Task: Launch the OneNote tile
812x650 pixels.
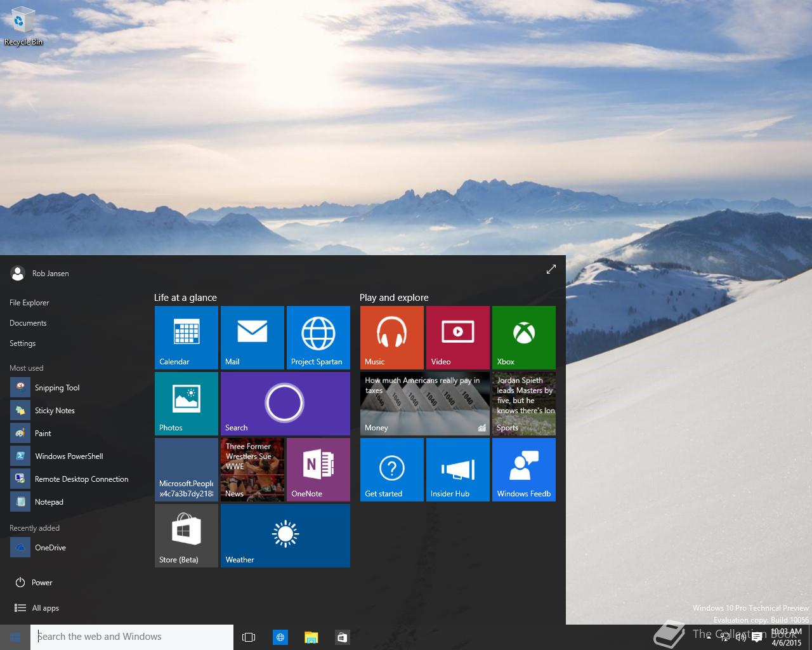Action: coord(318,470)
